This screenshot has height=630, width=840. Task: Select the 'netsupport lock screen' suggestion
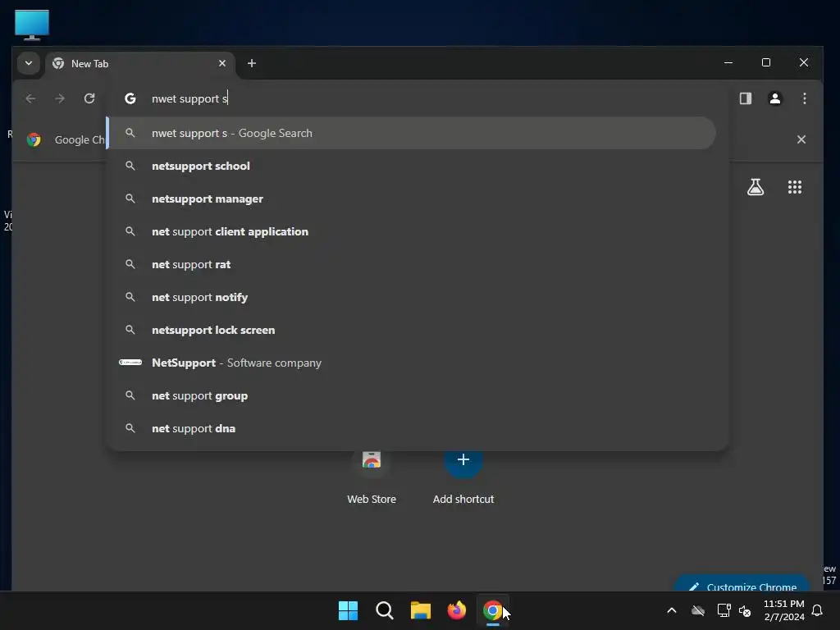pyautogui.click(x=411, y=330)
